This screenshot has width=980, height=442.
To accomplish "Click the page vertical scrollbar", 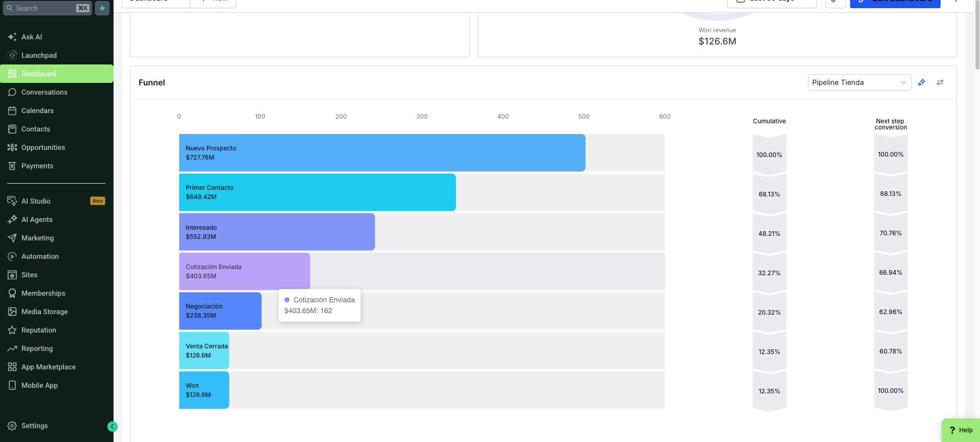I will pos(977,36).
